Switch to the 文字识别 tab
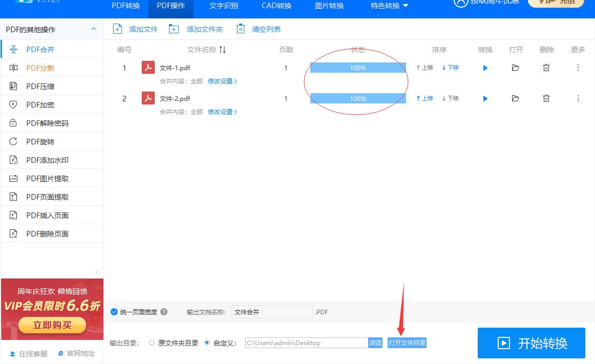The width and height of the screenshot is (595, 364). click(x=224, y=6)
